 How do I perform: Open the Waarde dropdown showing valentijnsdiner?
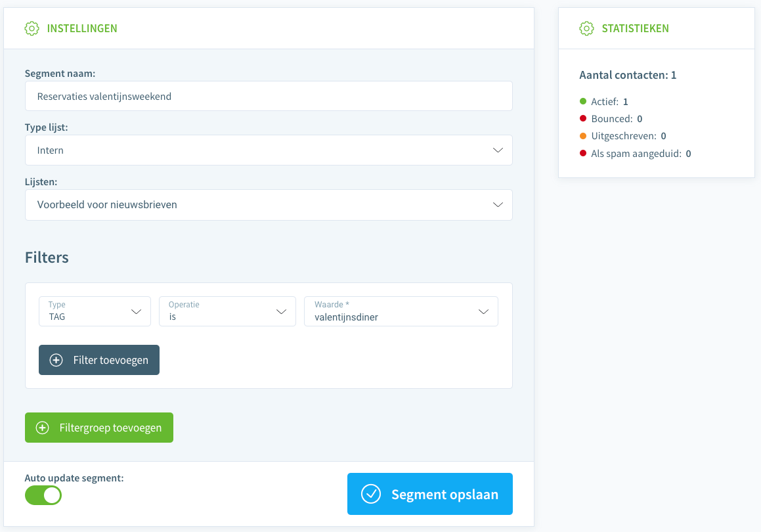tap(401, 311)
